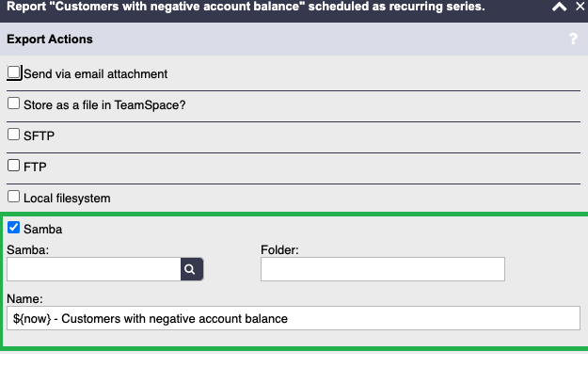Uncheck the Samba checkbox
588x367 pixels.
[13, 228]
